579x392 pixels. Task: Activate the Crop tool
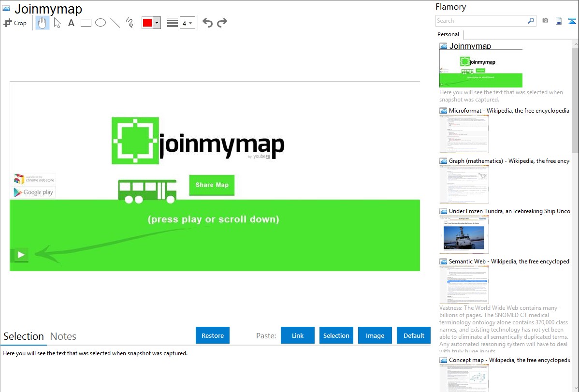(15, 23)
